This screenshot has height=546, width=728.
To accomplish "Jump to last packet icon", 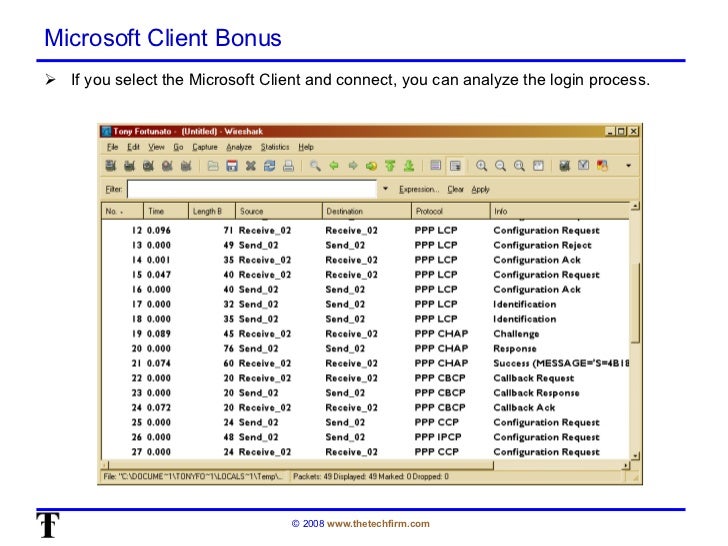I will [x=409, y=166].
